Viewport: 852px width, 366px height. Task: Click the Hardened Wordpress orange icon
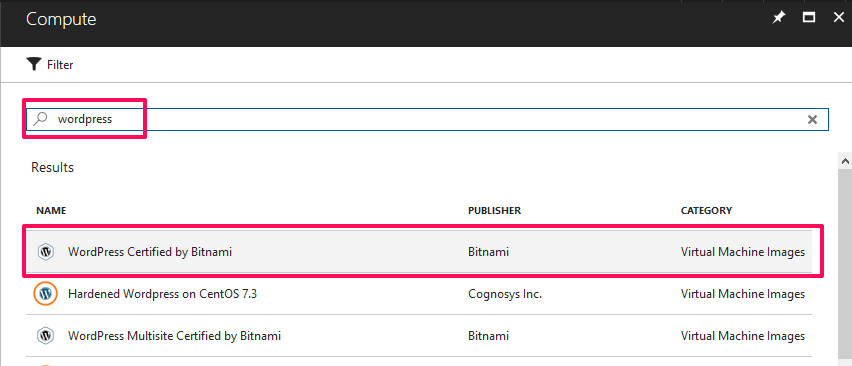coord(46,294)
